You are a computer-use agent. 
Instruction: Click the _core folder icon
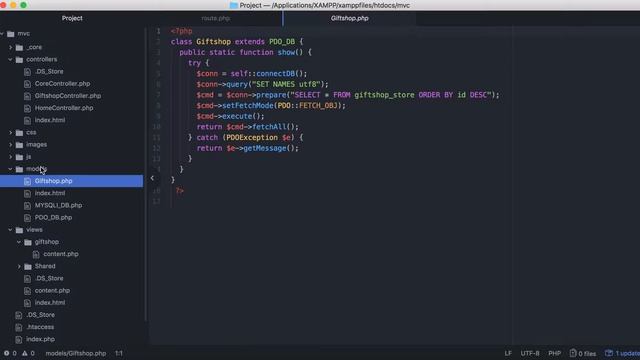tap(19, 47)
